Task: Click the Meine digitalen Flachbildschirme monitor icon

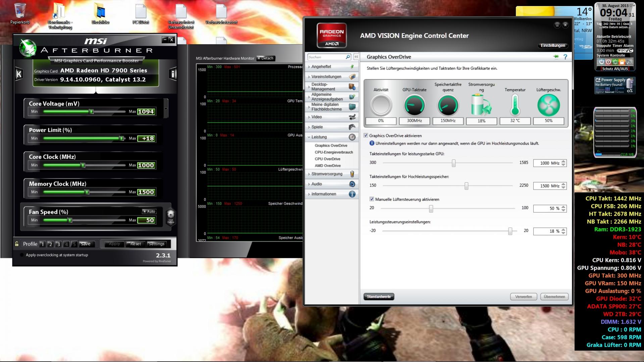Action: click(x=352, y=107)
